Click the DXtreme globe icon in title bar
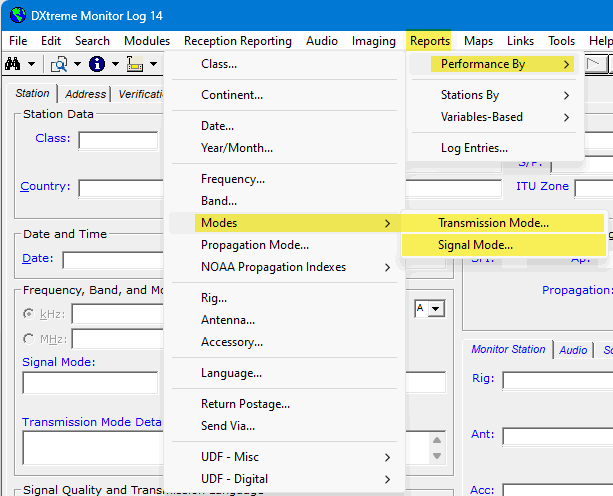Screen dimensions: 613x496 [x=16, y=14]
